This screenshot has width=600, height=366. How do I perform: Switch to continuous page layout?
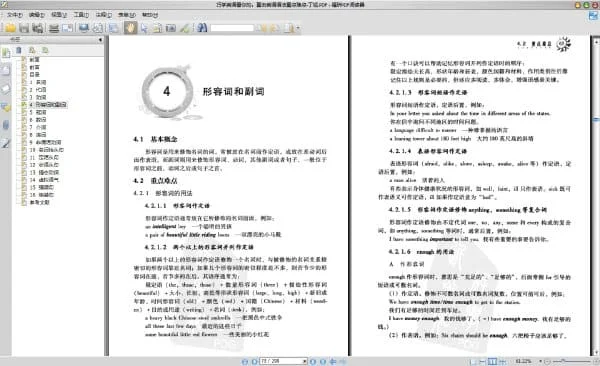483,361
